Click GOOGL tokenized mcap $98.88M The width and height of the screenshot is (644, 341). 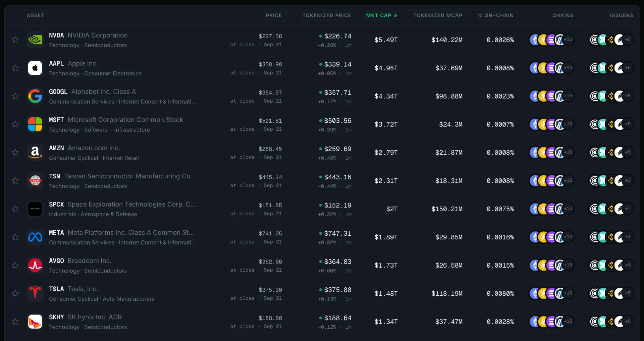coord(449,96)
